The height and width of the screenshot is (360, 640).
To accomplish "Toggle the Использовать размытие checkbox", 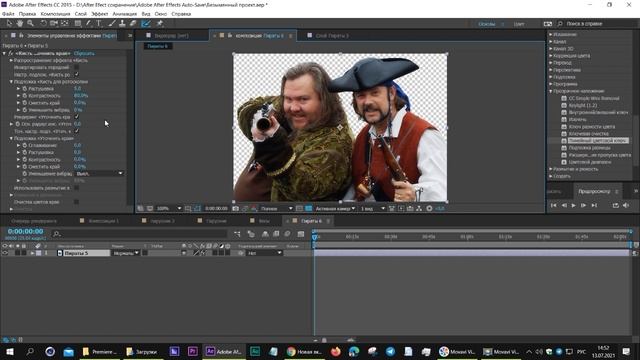I will (x=76, y=188).
